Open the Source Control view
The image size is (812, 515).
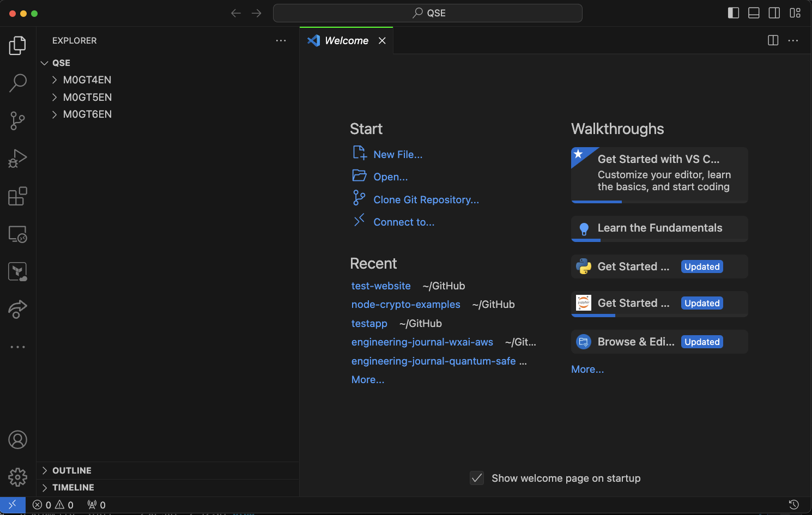(x=17, y=120)
